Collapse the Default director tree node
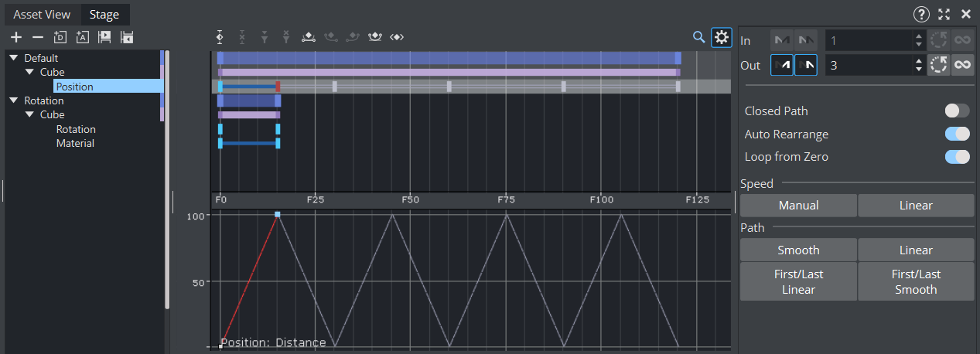The width and height of the screenshot is (980, 354). point(13,58)
